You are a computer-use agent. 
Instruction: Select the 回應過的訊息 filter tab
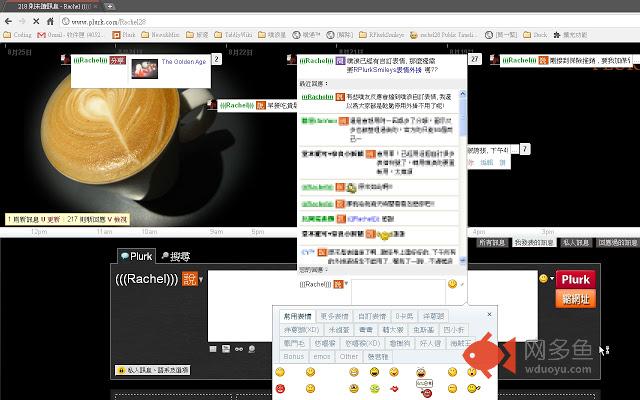[x=618, y=242]
